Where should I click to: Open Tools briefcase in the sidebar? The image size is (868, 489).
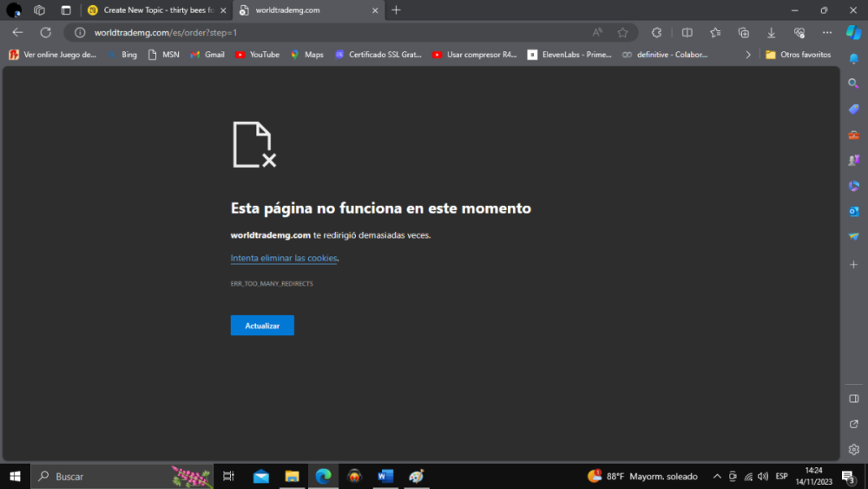coord(853,135)
